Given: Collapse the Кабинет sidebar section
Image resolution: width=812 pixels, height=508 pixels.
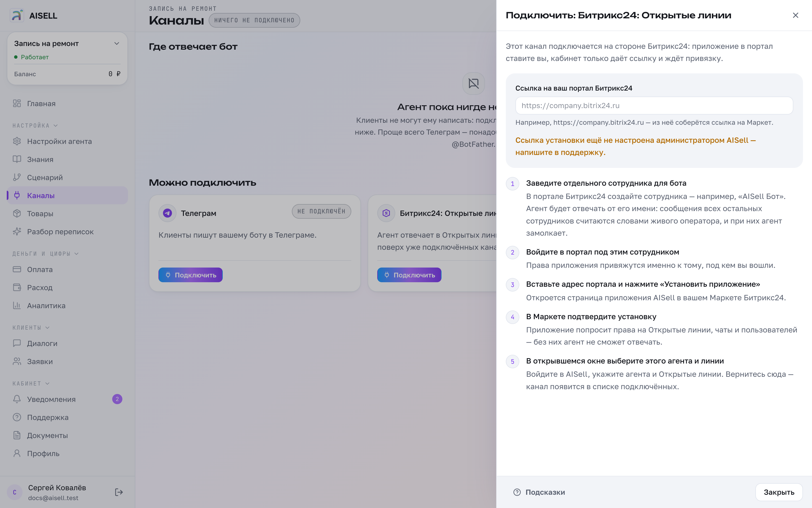Looking at the screenshot, I should click(x=31, y=383).
